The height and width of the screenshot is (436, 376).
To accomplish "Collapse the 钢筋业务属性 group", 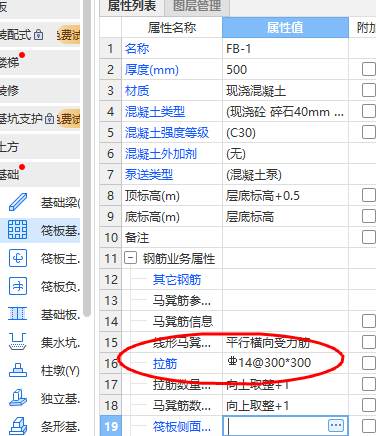I will (130, 258).
